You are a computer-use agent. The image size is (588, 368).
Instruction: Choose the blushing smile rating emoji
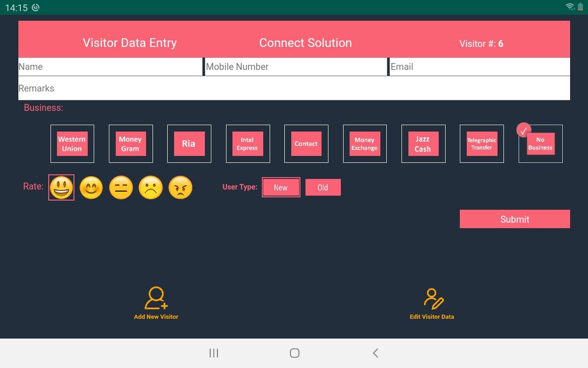pyautogui.click(x=91, y=188)
